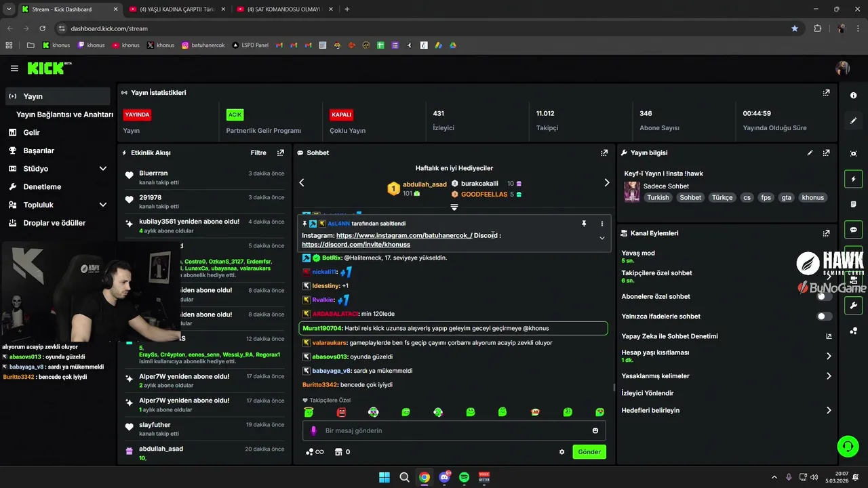This screenshot has height=488, width=868.
Task: Pop out the Etkinlik Akışı panel
Action: [x=281, y=153]
